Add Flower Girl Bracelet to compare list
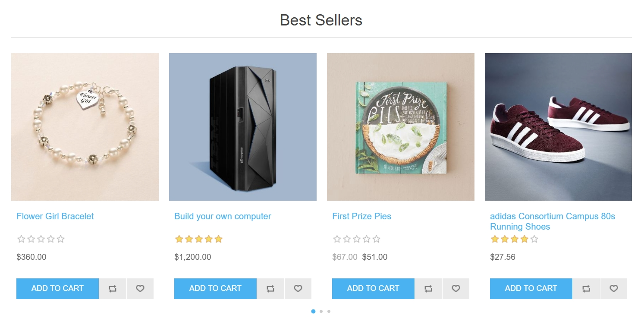The width and height of the screenshot is (644, 325). click(113, 289)
